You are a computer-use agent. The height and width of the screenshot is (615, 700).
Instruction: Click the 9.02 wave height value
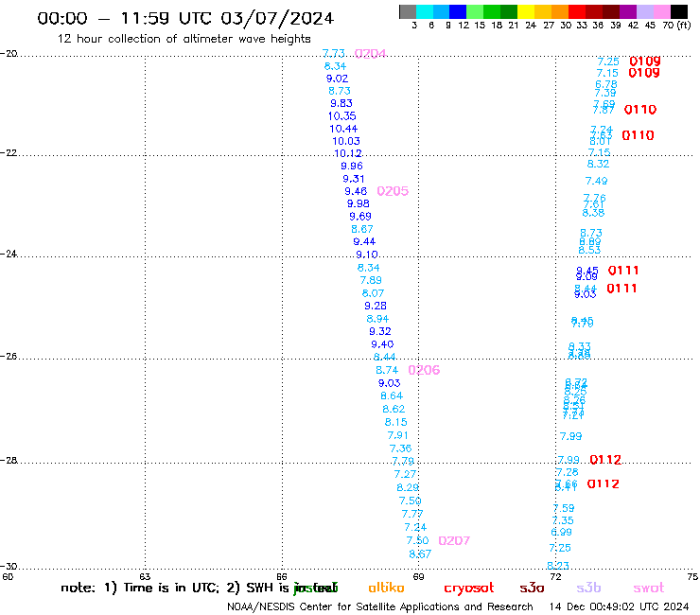point(337,79)
